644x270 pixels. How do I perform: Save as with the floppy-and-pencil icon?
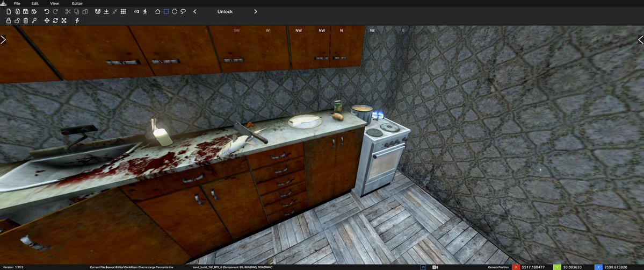(x=34, y=11)
